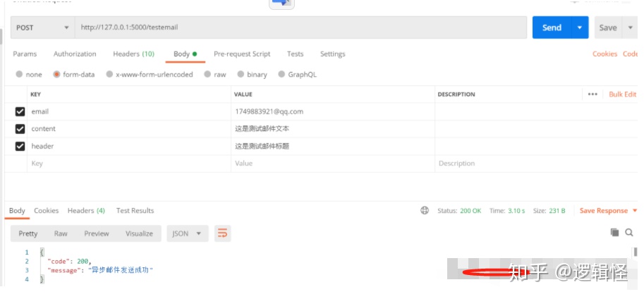Select the request Body tab
Image resolution: width=644 pixels, height=299 pixels.
186,54
